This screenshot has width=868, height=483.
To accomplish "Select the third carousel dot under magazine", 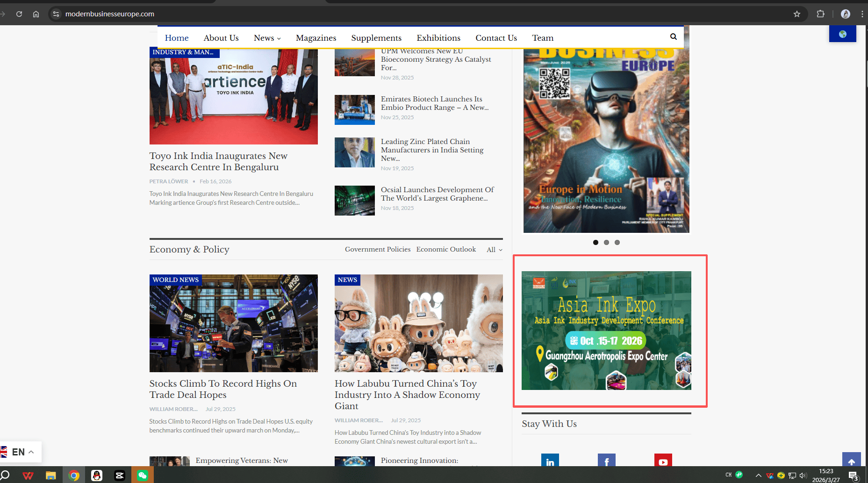I will point(617,242).
